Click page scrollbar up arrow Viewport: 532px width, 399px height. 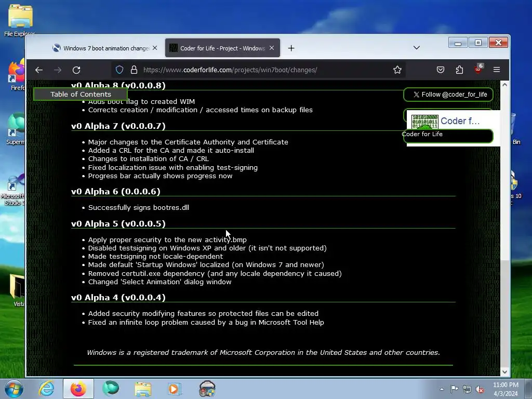[504, 85]
